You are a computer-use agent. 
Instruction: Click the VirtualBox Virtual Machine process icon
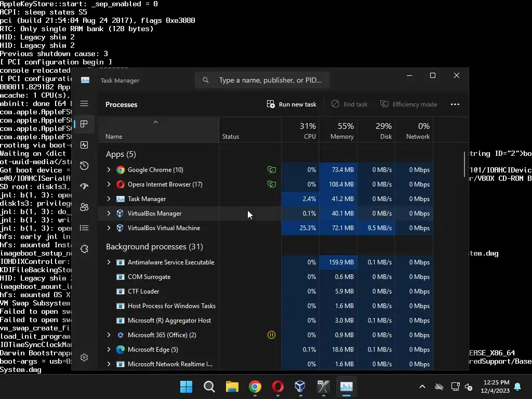point(120,228)
